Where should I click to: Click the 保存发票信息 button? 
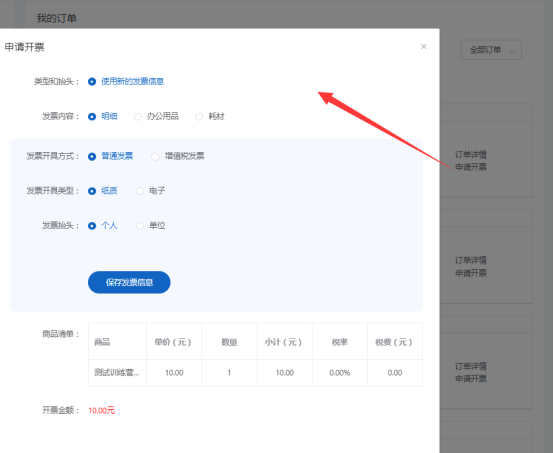tap(129, 282)
